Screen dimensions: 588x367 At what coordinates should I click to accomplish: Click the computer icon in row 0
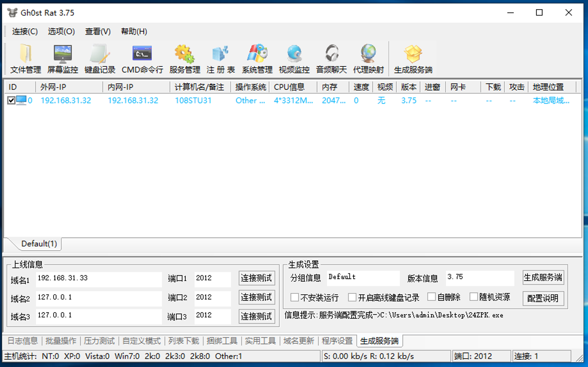point(22,101)
